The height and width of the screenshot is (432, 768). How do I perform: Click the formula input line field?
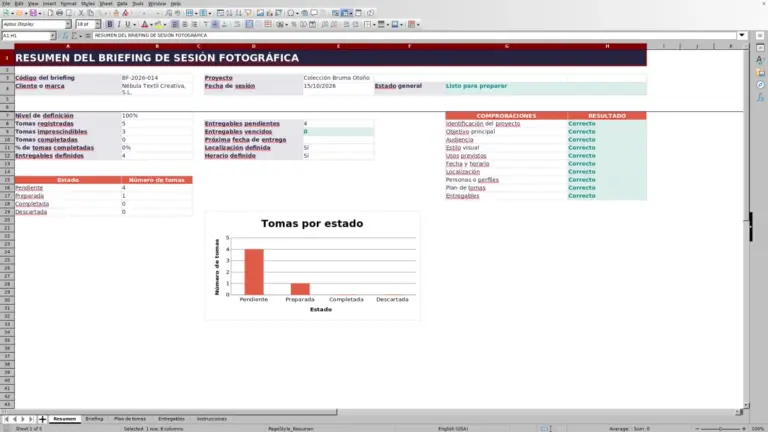click(x=414, y=35)
